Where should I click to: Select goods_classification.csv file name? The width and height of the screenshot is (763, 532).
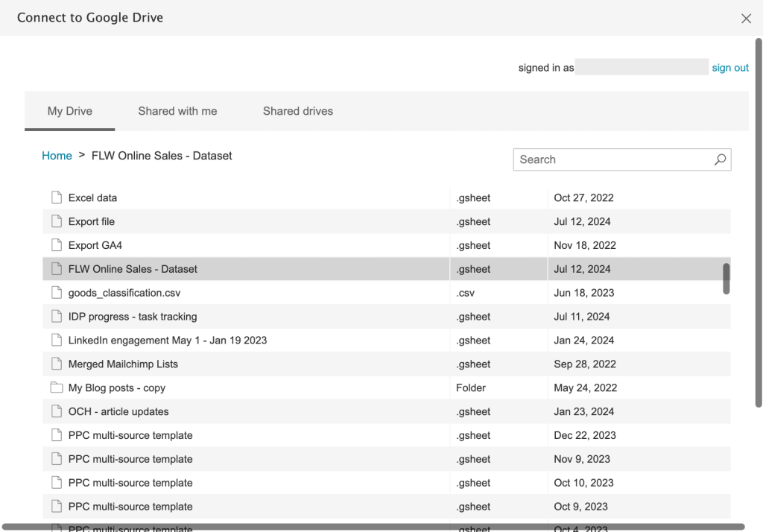(124, 293)
